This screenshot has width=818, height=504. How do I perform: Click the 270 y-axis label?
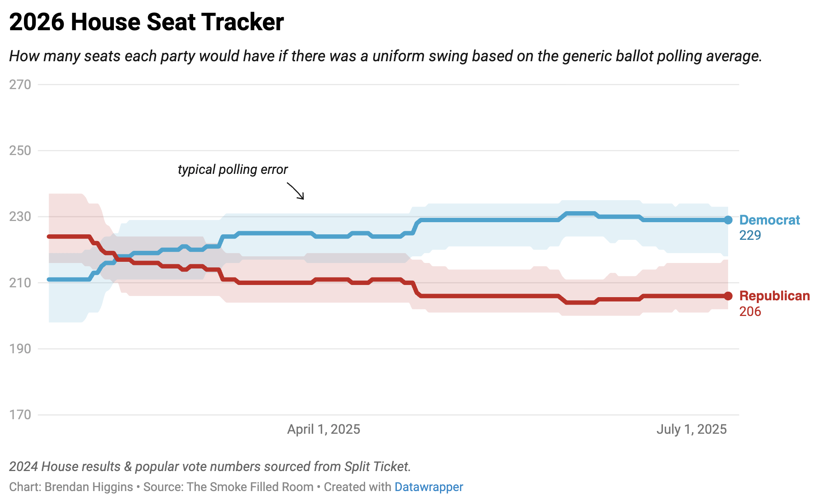(20, 84)
